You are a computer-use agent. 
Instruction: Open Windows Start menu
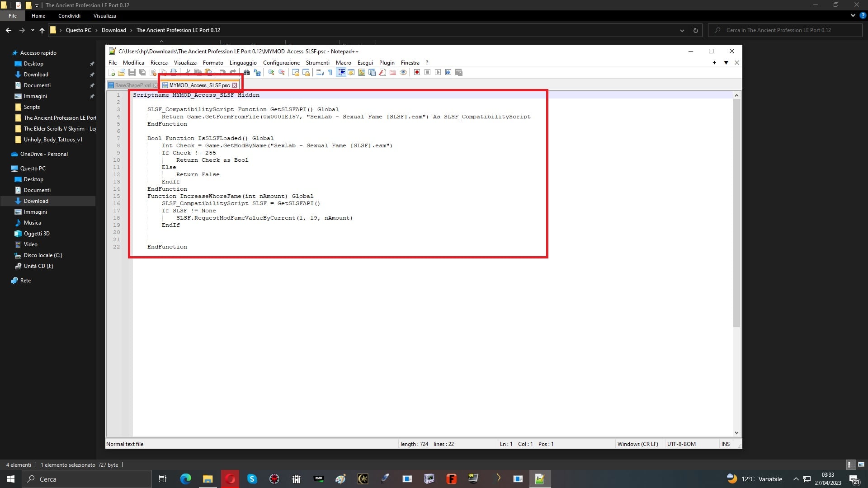(11, 479)
